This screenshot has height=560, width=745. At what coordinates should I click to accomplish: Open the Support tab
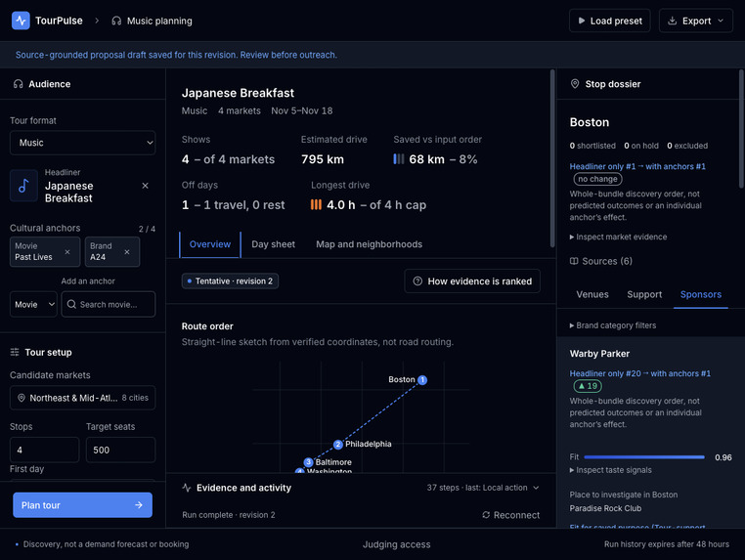[644, 294]
